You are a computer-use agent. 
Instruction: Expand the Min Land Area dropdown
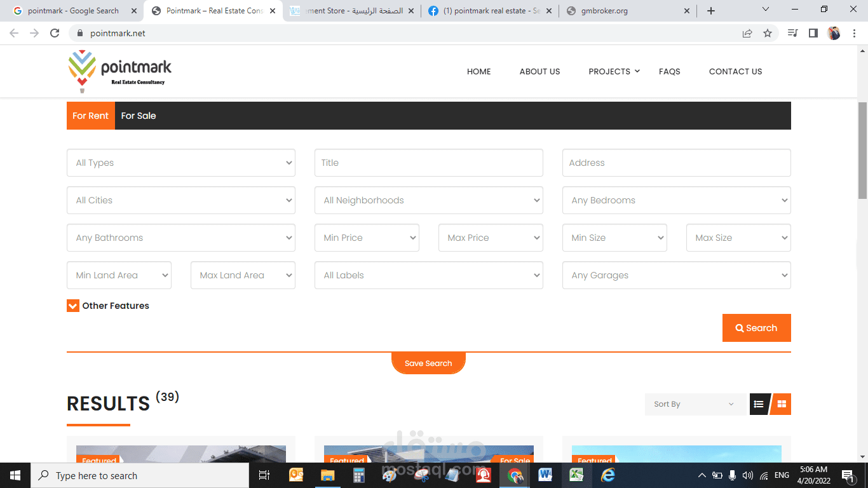119,275
